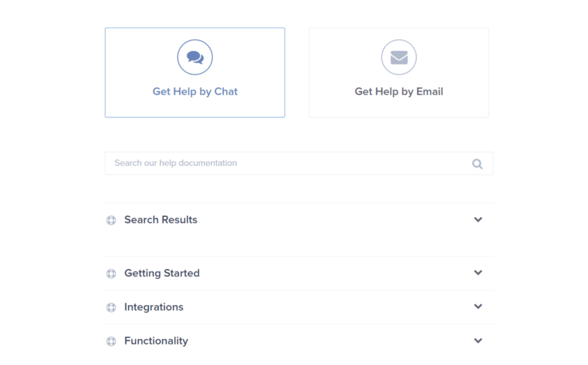The height and width of the screenshot is (365, 588).
Task: Open the Get Help by Chat card
Action: [x=195, y=72]
